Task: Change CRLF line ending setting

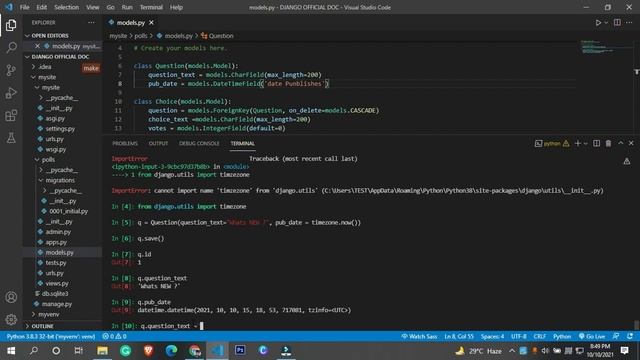Action: pos(540,336)
